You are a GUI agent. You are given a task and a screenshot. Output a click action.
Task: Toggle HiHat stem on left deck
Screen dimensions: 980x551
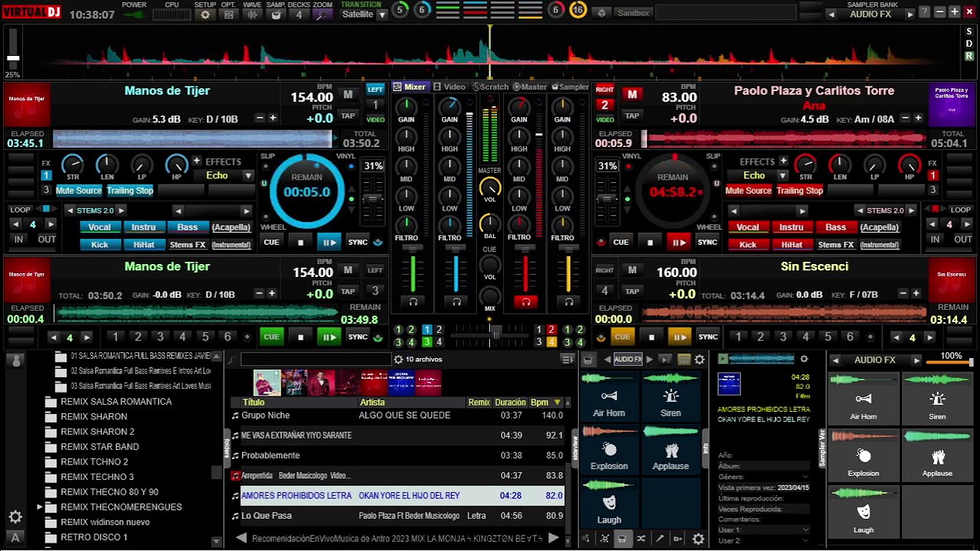(143, 245)
